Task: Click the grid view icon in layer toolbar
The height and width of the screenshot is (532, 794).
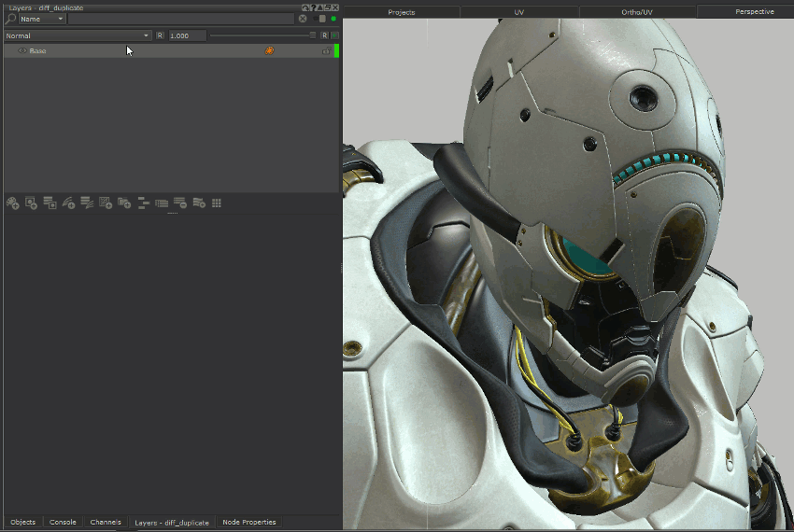Action: tap(217, 203)
